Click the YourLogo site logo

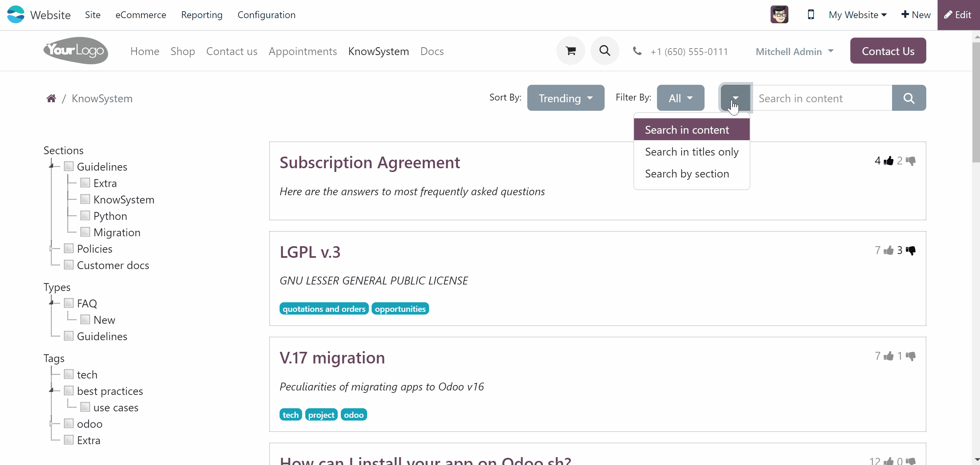click(x=76, y=51)
